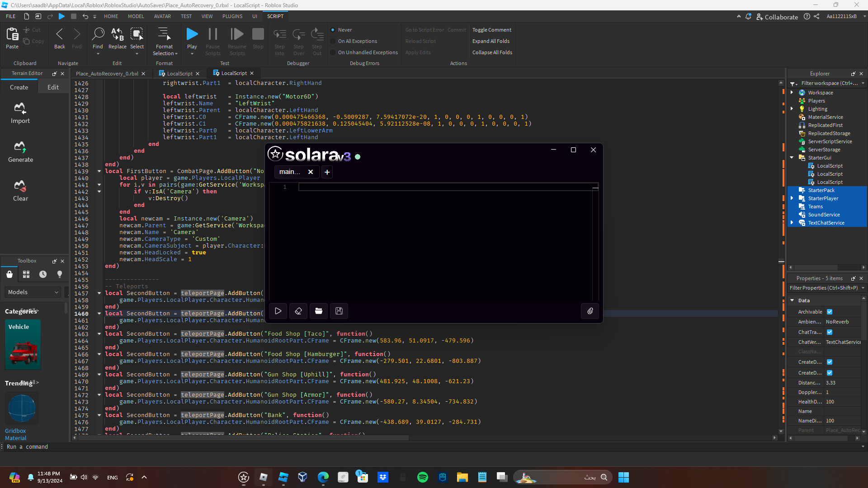Image resolution: width=868 pixels, height=488 pixels.
Task: Open Spotify from the taskbar
Action: pyautogui.click(x=423, y=477)
